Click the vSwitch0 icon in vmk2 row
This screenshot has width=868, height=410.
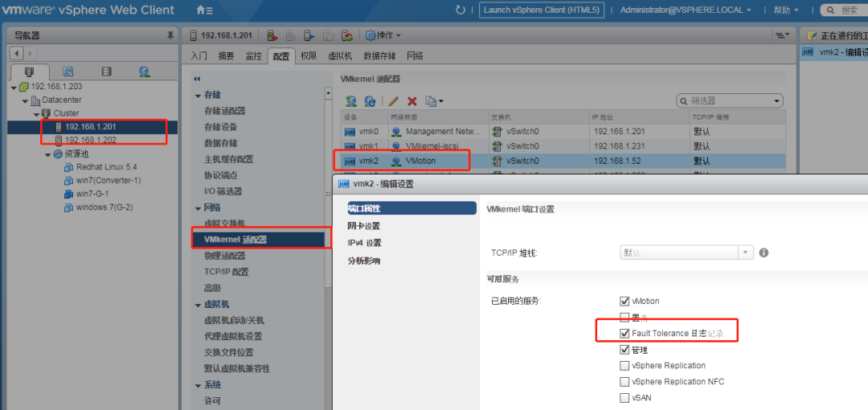point(497,161)
